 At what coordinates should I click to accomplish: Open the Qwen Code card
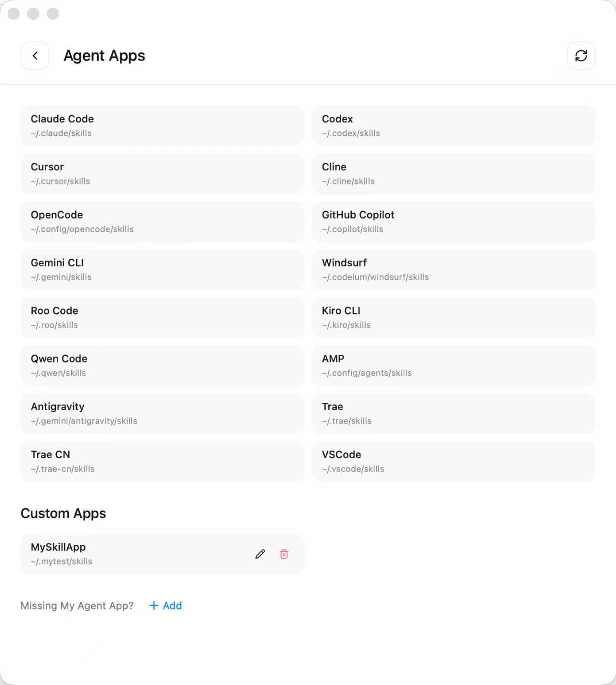[162, 365]
